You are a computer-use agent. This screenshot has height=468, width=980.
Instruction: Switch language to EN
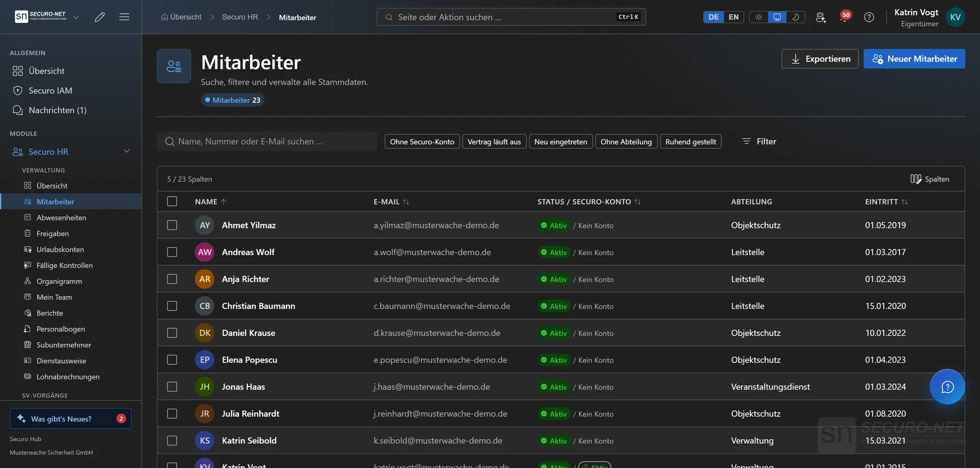[x=733, y=17]
